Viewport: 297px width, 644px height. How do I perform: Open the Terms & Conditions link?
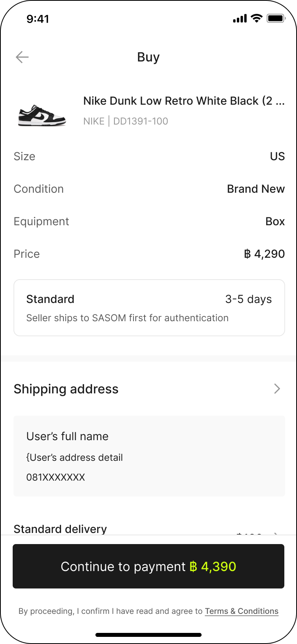click(242, 611)
